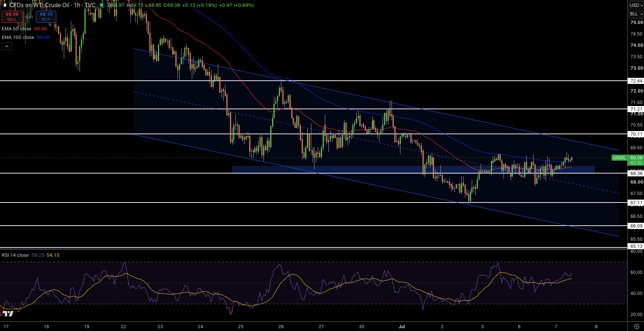Select the RSI 14 close legend
644x331 pixels.
pos(15,255)
